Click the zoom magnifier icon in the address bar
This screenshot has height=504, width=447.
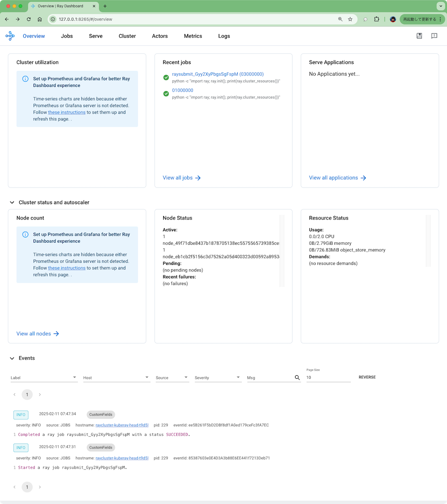point(340,19)
